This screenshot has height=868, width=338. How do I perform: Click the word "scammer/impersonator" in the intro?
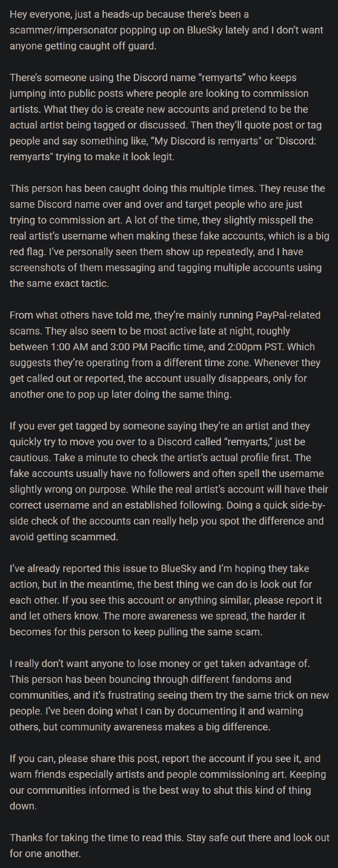click(x=57, y=30)
